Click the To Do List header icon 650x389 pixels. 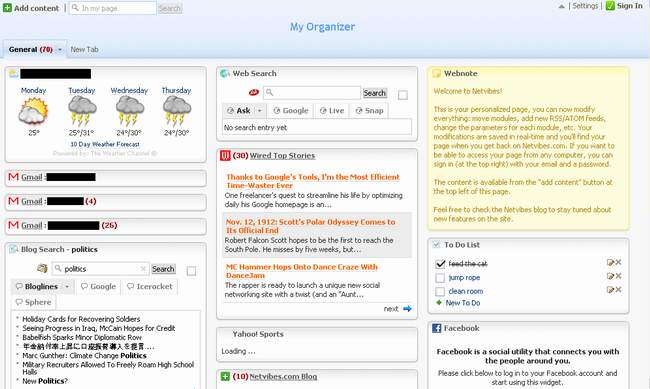pyautogui.click(x=437, y=245)
